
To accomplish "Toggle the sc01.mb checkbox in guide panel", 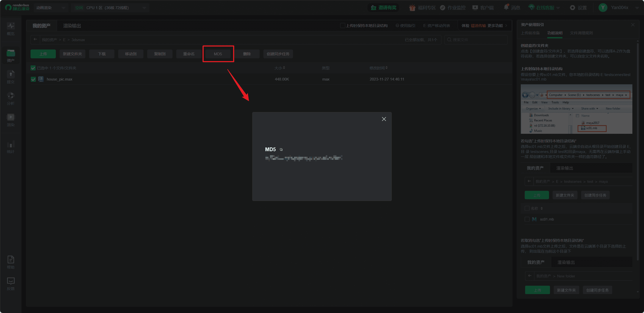I will coord(527,219).
